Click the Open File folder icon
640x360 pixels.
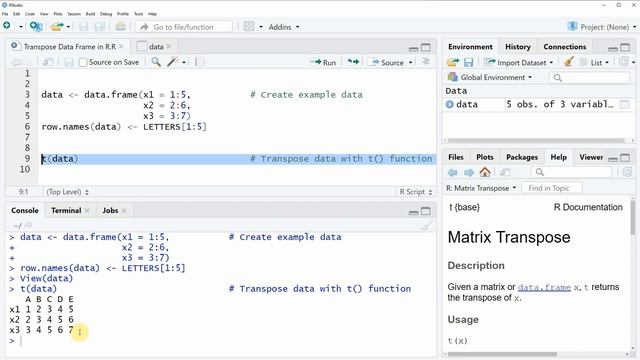57,27
